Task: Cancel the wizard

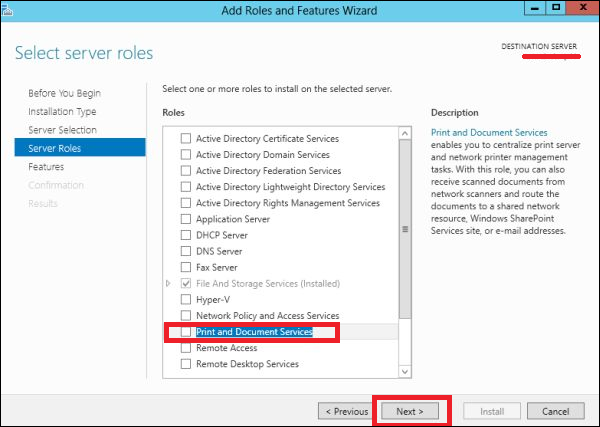Action: [x=555, y=411]
